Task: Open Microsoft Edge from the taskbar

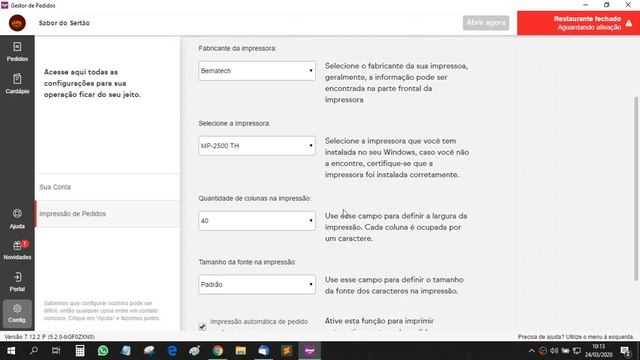Action: pyautogui.click(x=172, y=351)
